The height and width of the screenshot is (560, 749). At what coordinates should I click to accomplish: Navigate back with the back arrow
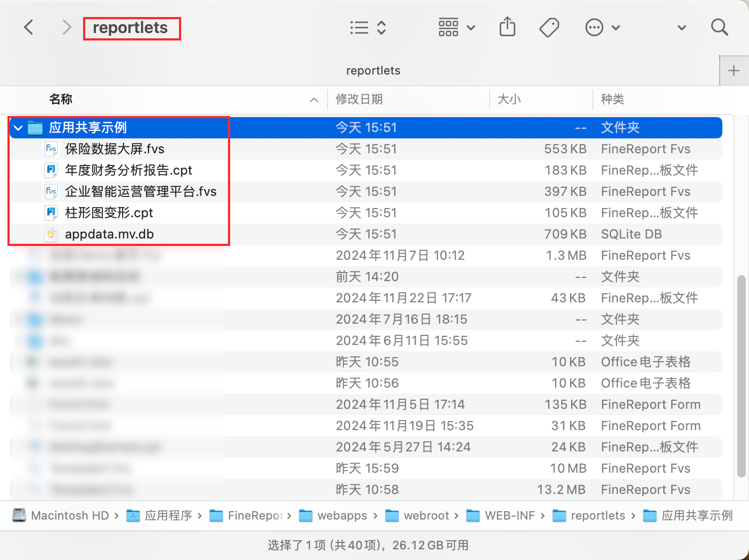(29, 27)
